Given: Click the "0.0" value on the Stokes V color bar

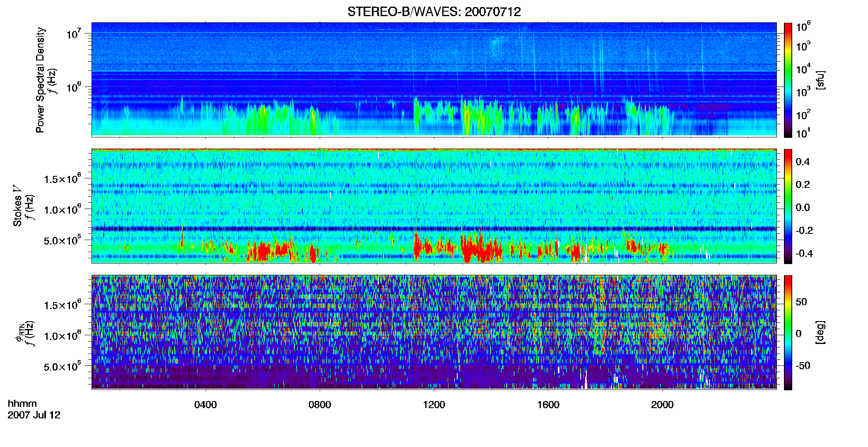Looking at the screenshot, I should (803, 208).
